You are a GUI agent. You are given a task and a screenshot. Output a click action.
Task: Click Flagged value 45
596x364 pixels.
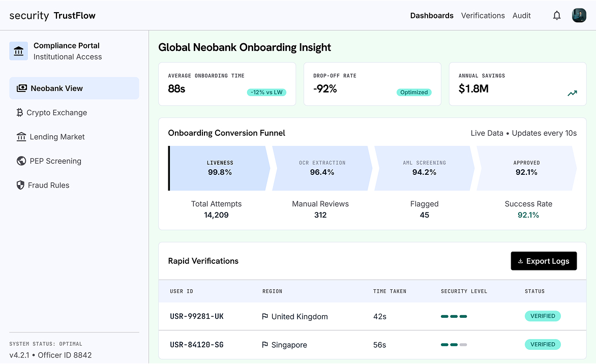(424, 215)
